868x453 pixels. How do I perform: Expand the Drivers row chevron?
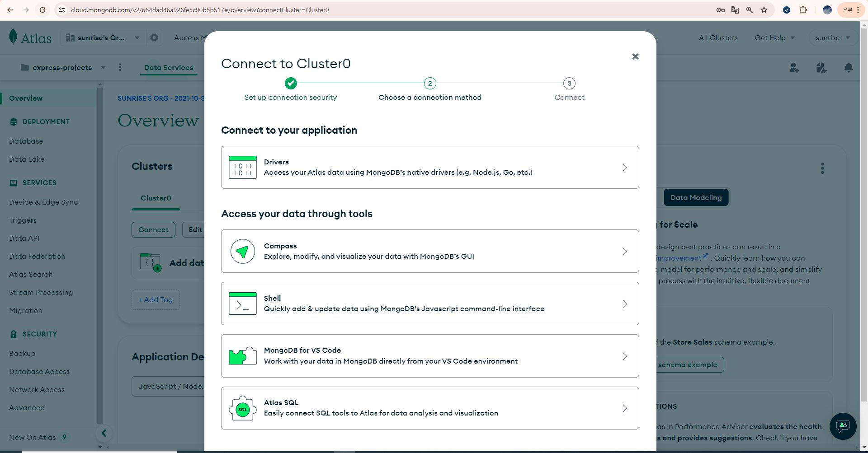coord(625,168)
